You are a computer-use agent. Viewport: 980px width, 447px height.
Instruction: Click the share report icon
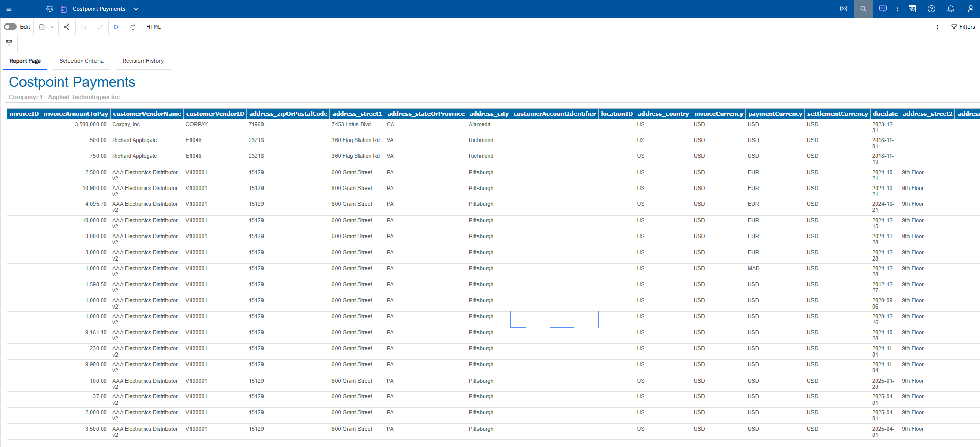click(67, 27)
